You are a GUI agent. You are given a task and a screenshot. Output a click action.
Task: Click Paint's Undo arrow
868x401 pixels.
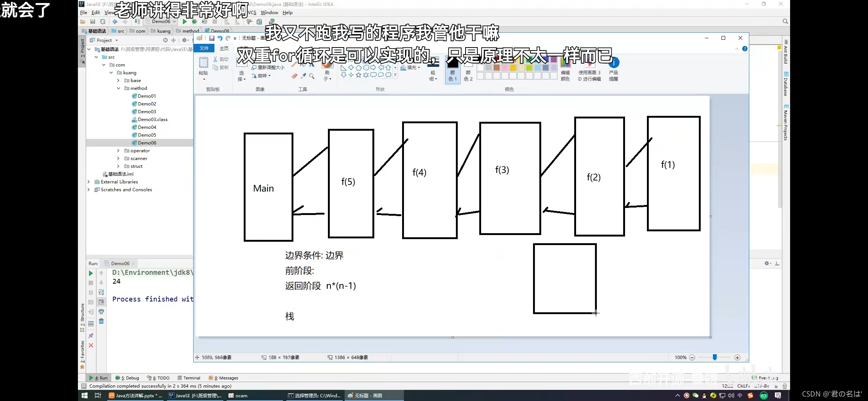click(220, 38)
